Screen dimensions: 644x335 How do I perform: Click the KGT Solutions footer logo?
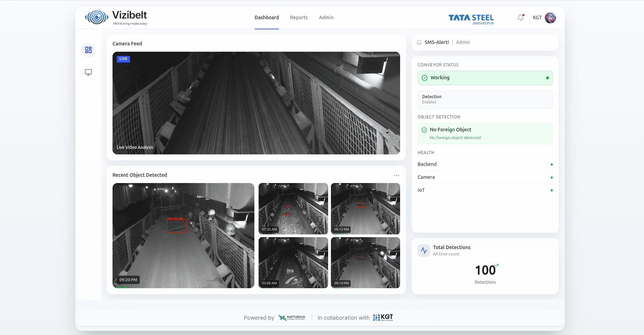click(383, 318)
